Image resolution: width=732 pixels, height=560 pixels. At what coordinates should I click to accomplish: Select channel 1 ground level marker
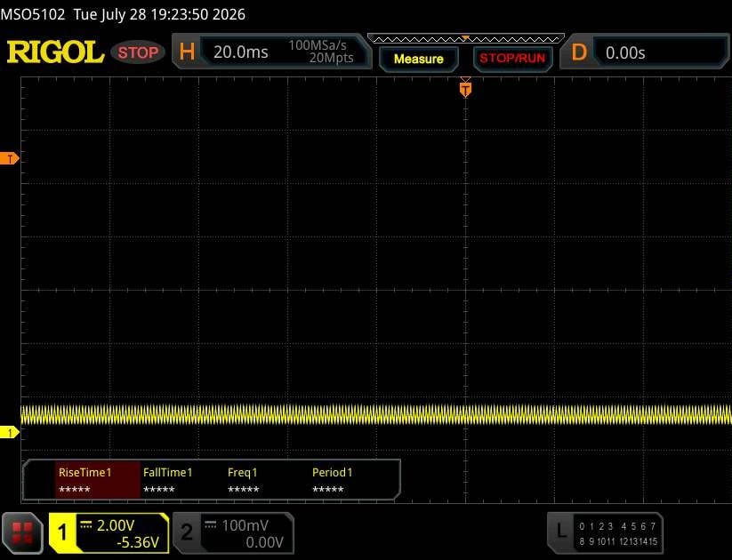pyautogui.click(x=9, y=433)
